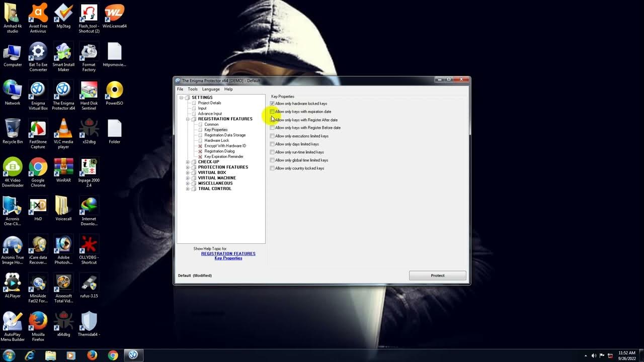Open AutoPlay Menu Builder desktop icon

click(x=13, y=327)
